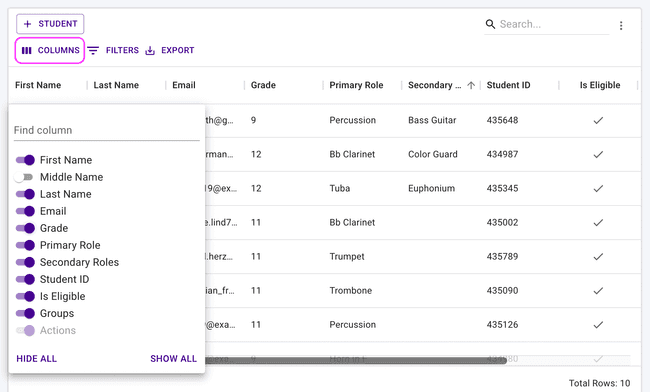Toggle Groups column switch

tap(25, 313)
